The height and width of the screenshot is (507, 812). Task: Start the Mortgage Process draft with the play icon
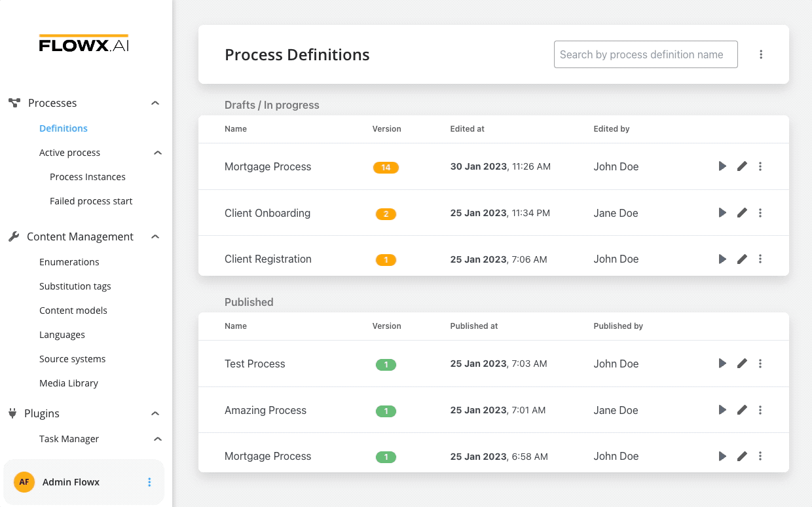coord(722,166)
